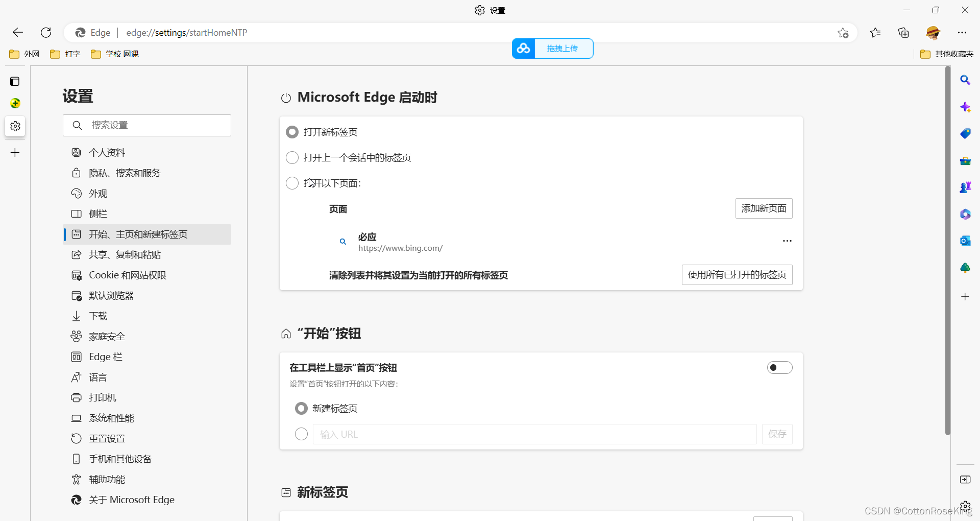Open 共享、复制和粘贴 settings section

147,254
